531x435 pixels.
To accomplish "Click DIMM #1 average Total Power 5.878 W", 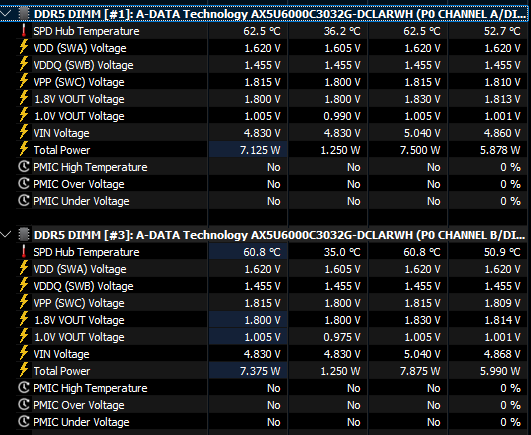I will pyautogui.click(x=500, y=150).
